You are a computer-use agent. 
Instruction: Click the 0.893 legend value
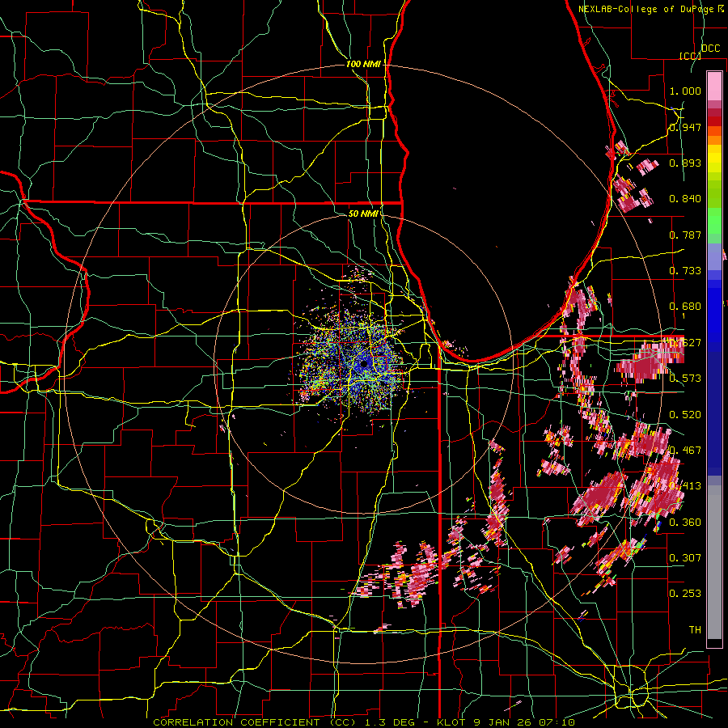click(x=685, y=163)
